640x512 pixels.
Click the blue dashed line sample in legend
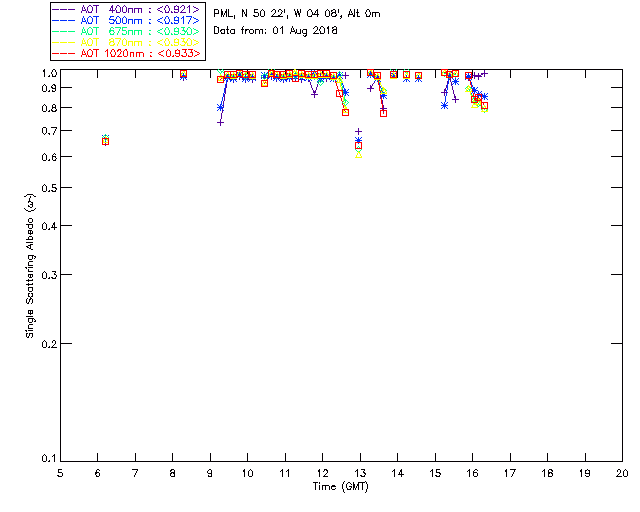64,21
